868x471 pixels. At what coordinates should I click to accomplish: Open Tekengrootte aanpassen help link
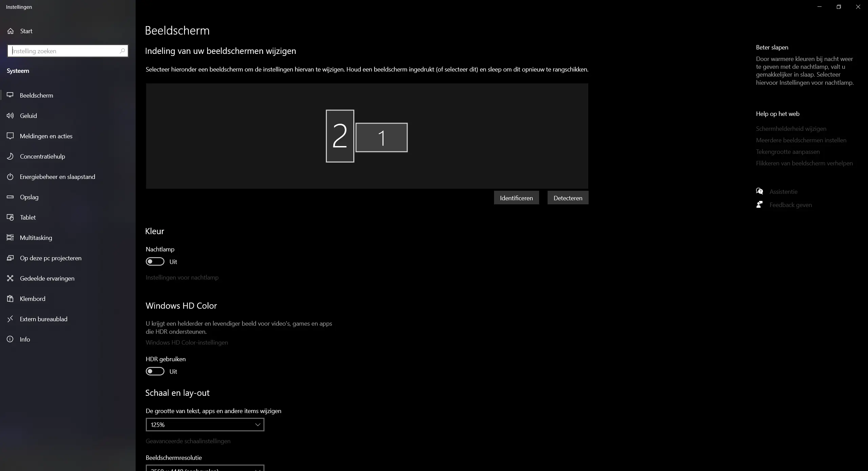(788, 152)
